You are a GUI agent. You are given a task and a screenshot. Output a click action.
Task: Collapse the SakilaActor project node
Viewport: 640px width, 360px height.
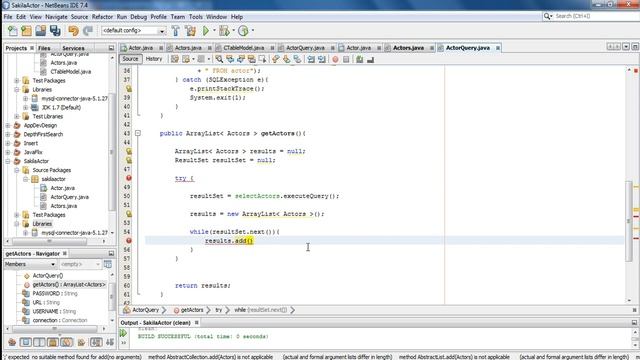8,161
